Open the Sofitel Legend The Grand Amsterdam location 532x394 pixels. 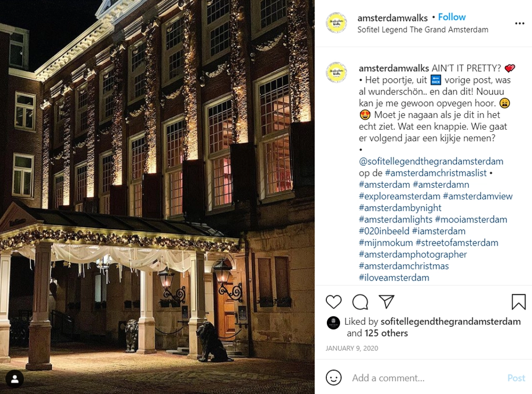[x=423, y=29]
